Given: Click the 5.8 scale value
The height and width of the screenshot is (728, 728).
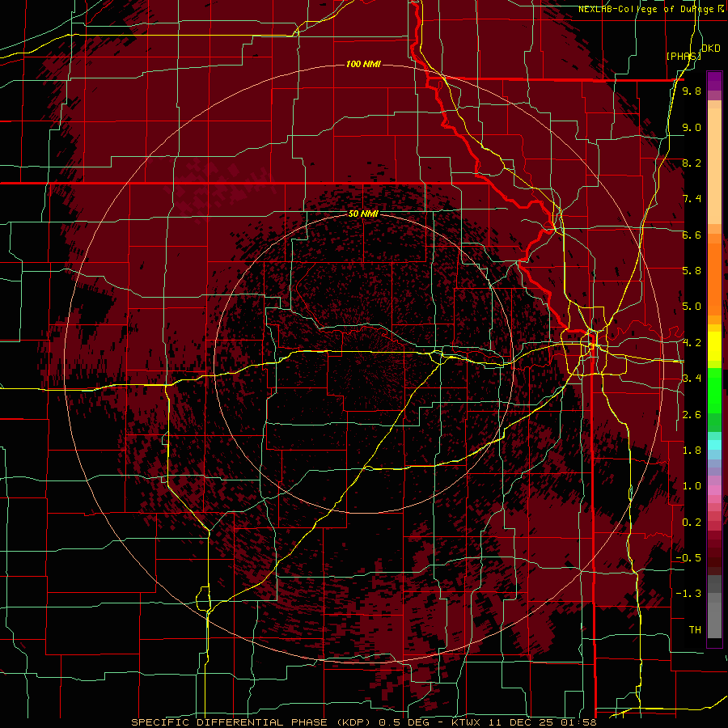Looking at the screenshot, I should tap(692, 271).
